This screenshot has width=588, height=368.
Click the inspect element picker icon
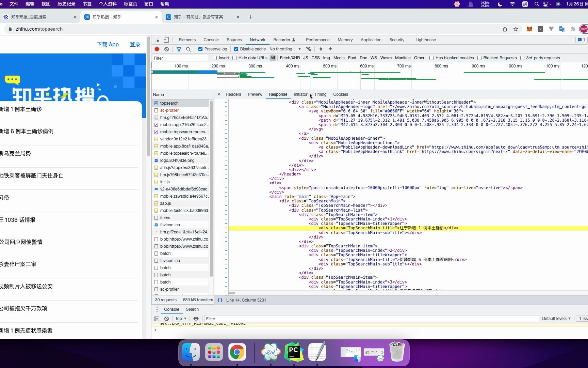point(157,40)
